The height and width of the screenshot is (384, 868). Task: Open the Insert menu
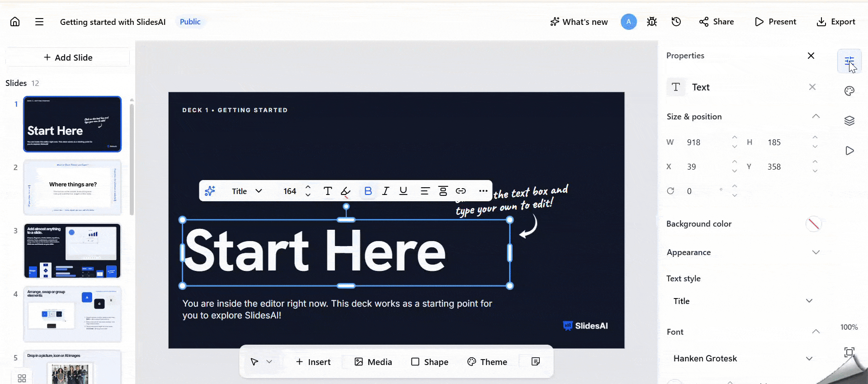[x=313, y=362]
